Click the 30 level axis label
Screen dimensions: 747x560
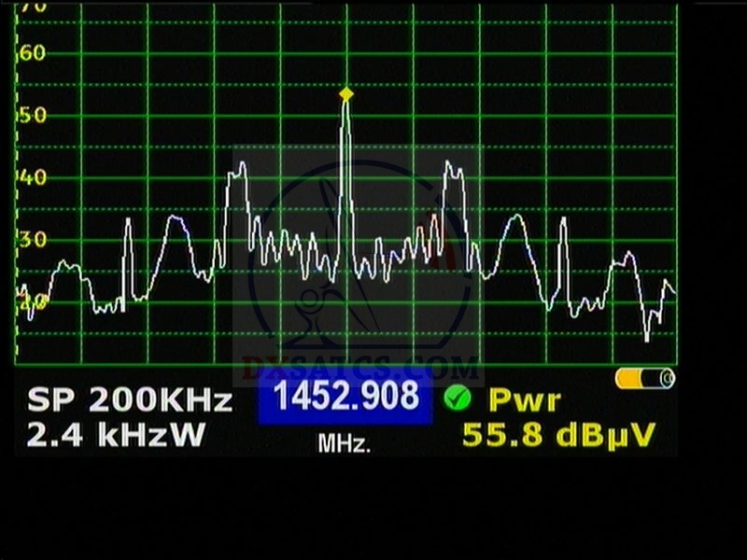click(33, 240)
